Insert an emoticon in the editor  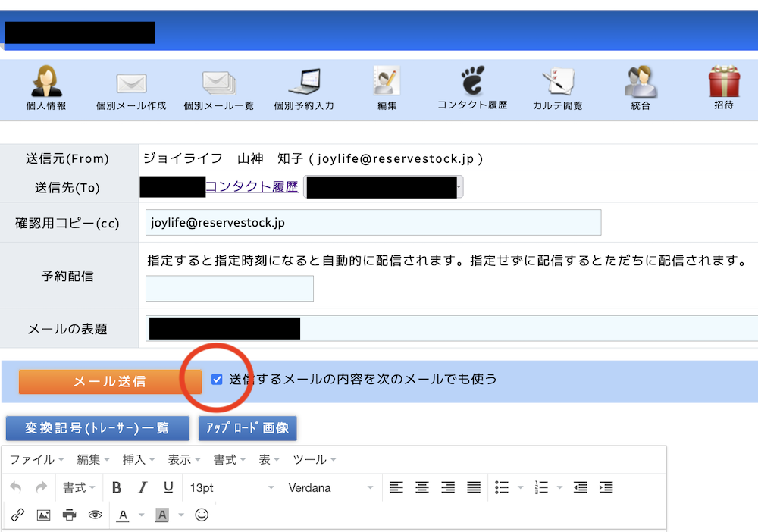coord(201,515)
